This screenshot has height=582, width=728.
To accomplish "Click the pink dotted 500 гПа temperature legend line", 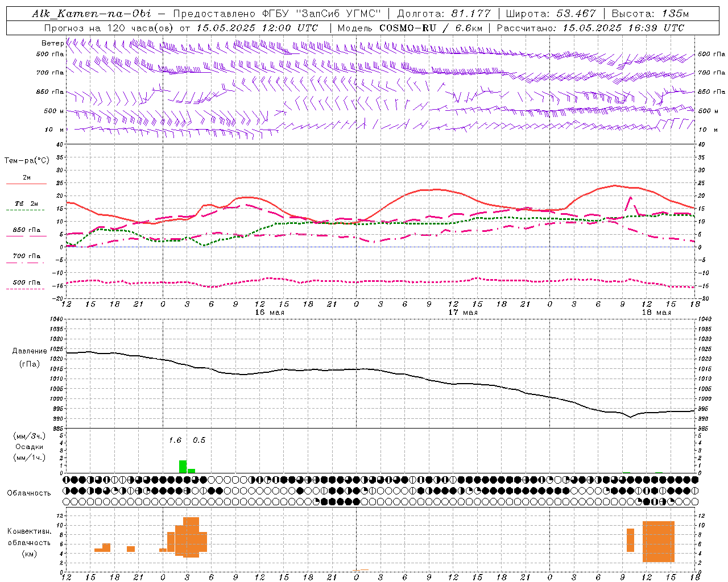I will [x=25, y=289].
